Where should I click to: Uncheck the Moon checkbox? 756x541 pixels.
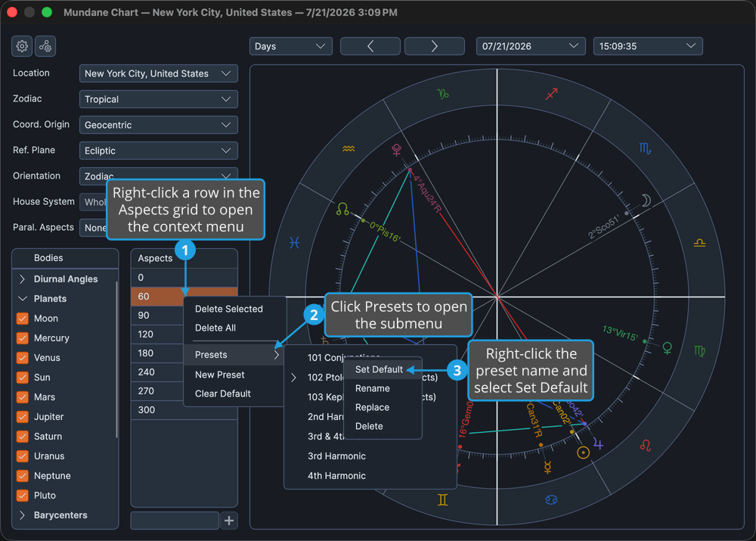click(22, 319)
